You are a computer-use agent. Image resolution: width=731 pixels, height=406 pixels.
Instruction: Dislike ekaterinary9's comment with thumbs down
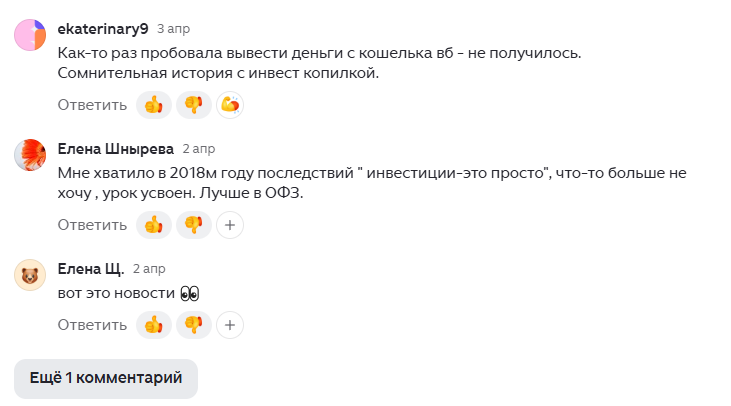pyautogui.click(x=192, y=105)
